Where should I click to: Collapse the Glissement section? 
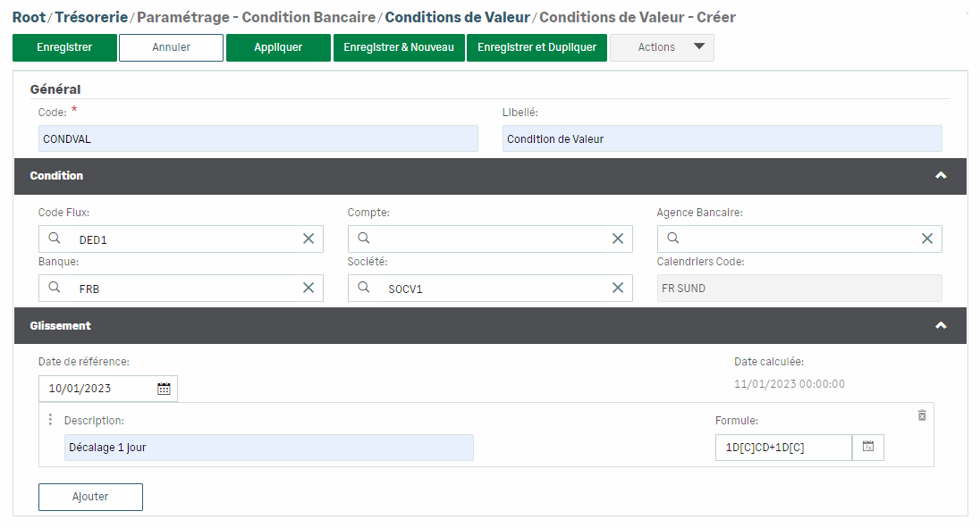tap(940, 326)
